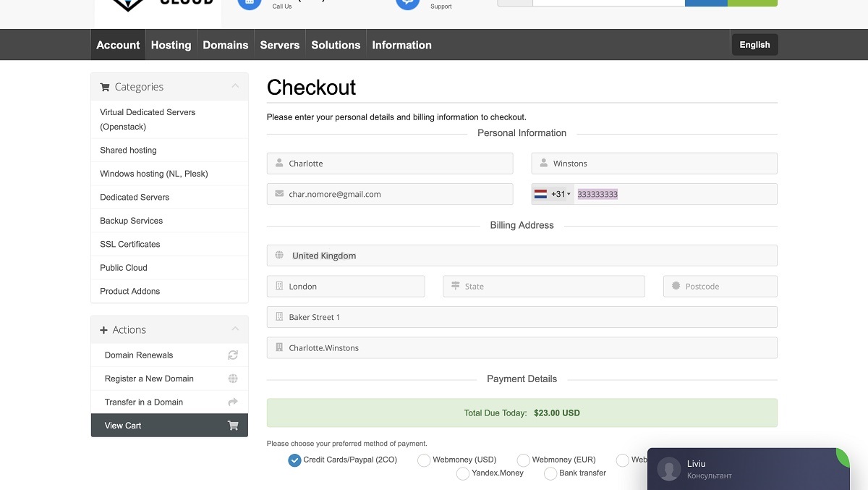Collapse the Actions panel
This screenshot has width=868, height=490.
coord(235,329)
